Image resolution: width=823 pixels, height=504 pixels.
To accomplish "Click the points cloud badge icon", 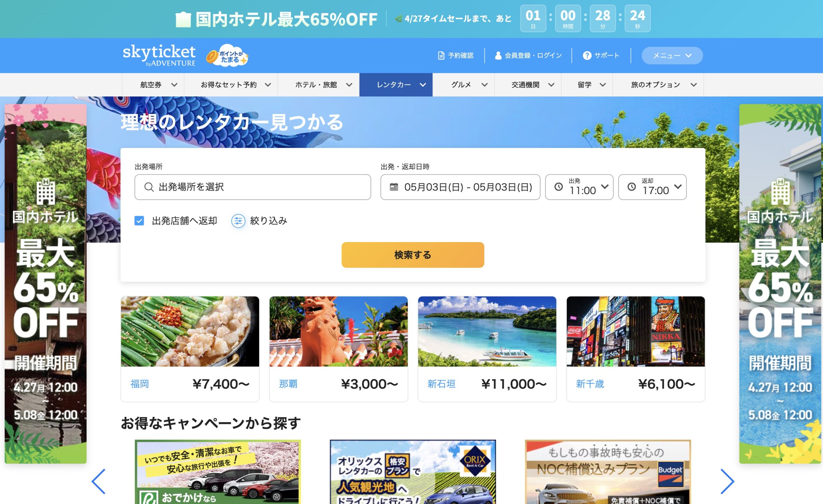I will (x=228, y=56).
